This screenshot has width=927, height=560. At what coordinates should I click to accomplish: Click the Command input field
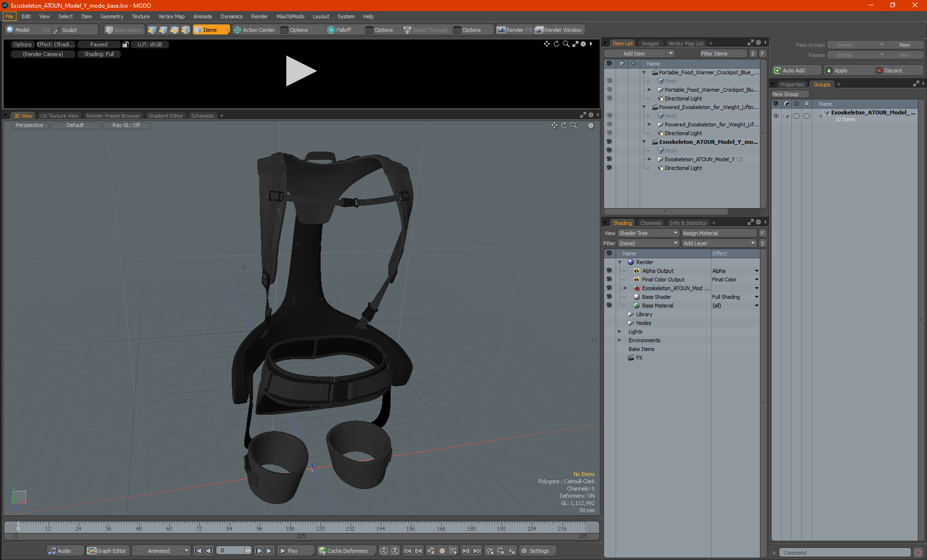click(845, 553)
